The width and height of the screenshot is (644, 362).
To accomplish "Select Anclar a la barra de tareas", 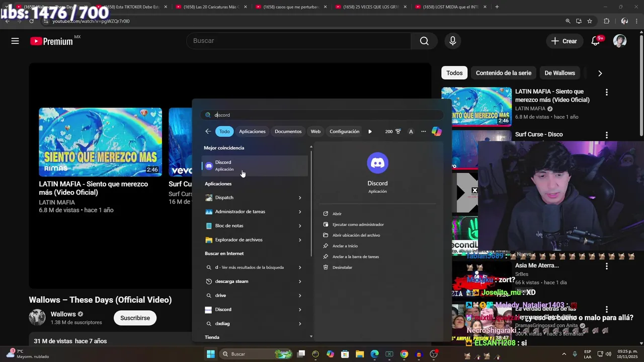I will [351, 256].
